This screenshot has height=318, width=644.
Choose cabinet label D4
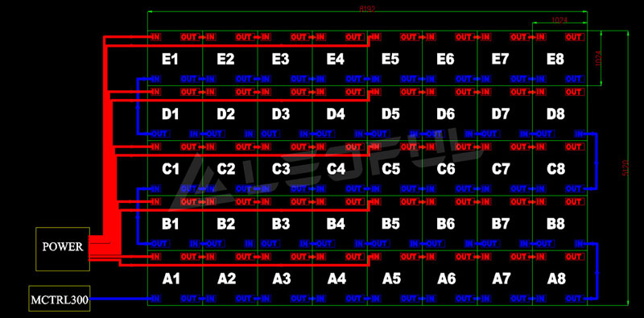point(336,114)
